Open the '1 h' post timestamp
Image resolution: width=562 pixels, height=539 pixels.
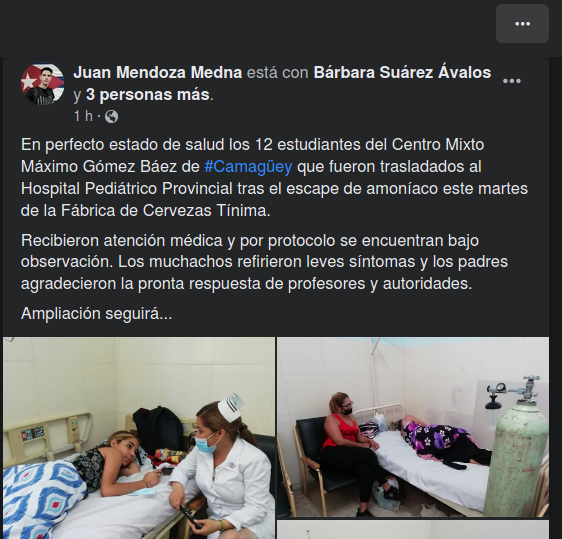click(83, 116)
